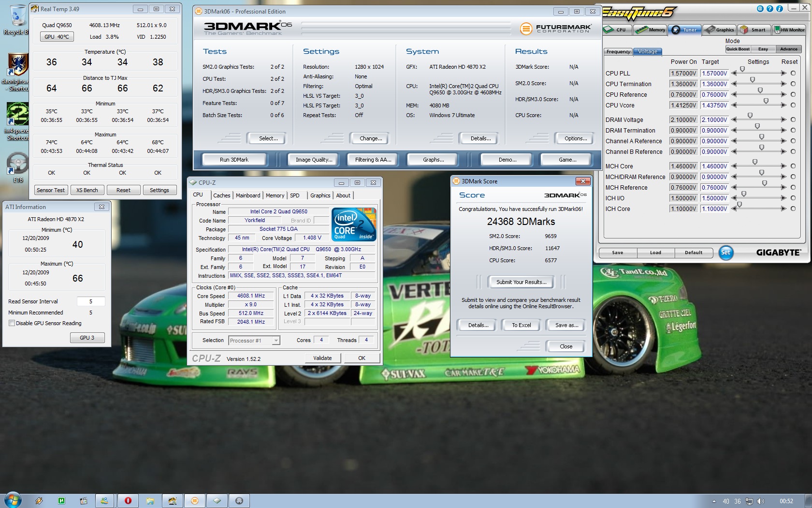Viewport: 812px width, 508px height.
Task: Decrease CPU Termination voltage with left arrow
Action: tap(734, 84)
